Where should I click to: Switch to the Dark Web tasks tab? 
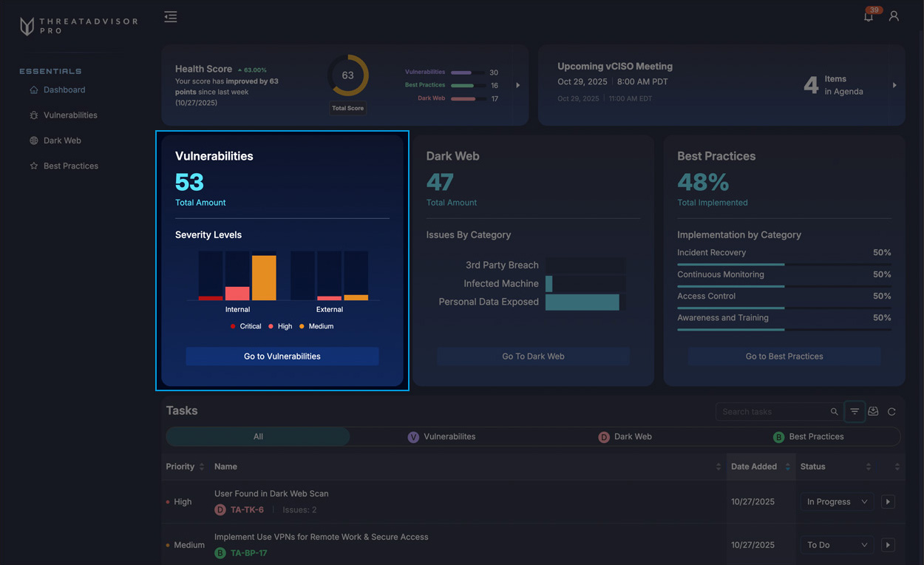pos(625,437)
